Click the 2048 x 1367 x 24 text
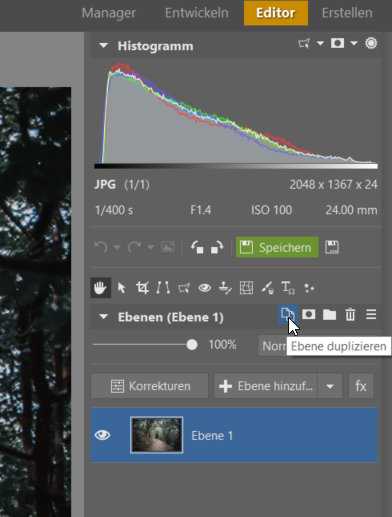Image resolution: width=392 pixels, height=517 pixels. [x=333, y=185]
